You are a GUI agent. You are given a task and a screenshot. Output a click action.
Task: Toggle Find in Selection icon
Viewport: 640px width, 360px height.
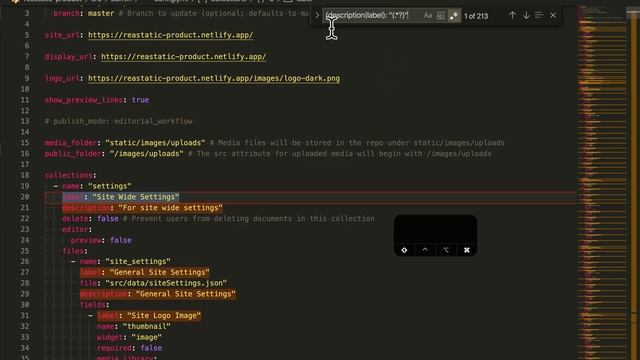[539, 15]
